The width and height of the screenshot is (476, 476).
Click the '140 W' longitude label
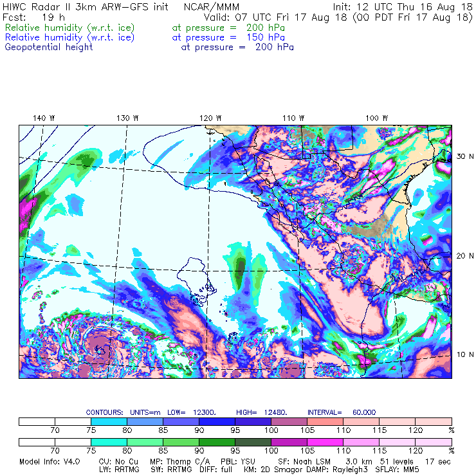[44, 118]
